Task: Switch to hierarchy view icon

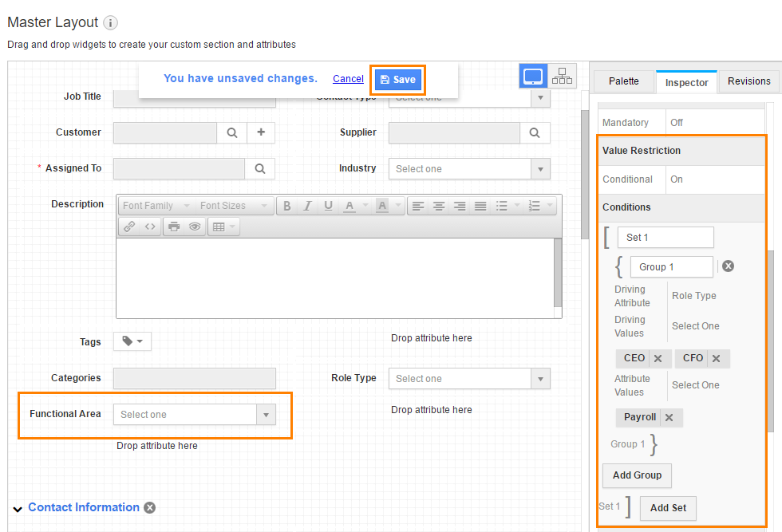Action: [x=562, y=77]
